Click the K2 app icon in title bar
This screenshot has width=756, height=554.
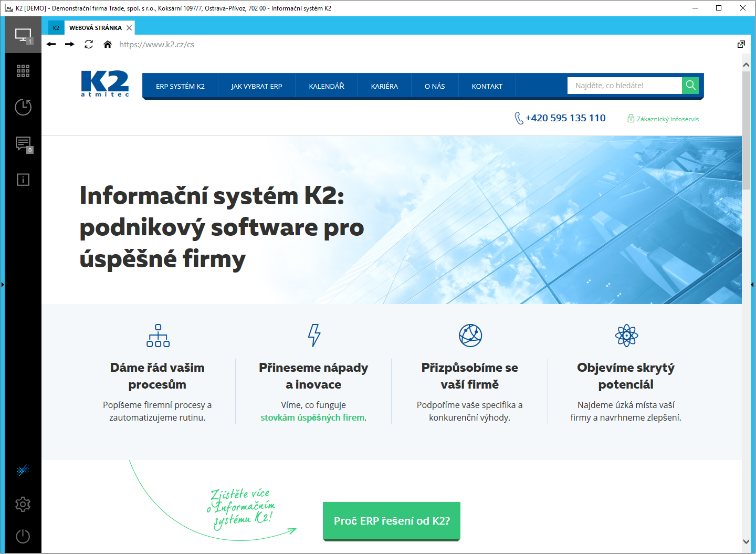tap(8, 8)
